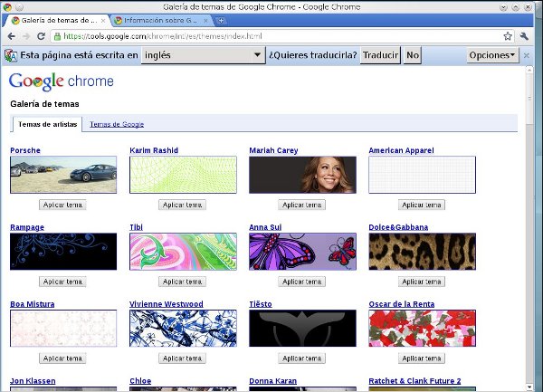Screen dimensions: 543x392
Task: Open the Karim Rashid title link
Action: click(154, 150)
